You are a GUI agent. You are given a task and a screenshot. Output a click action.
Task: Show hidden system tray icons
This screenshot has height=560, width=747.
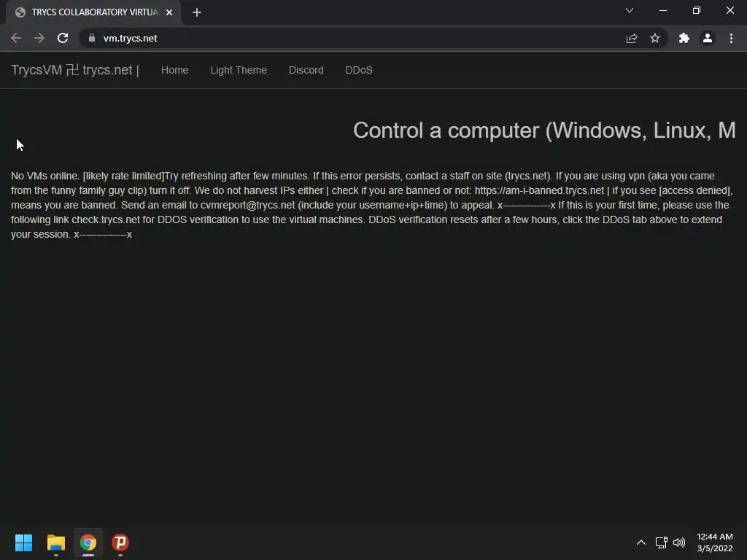pos(641,542)
